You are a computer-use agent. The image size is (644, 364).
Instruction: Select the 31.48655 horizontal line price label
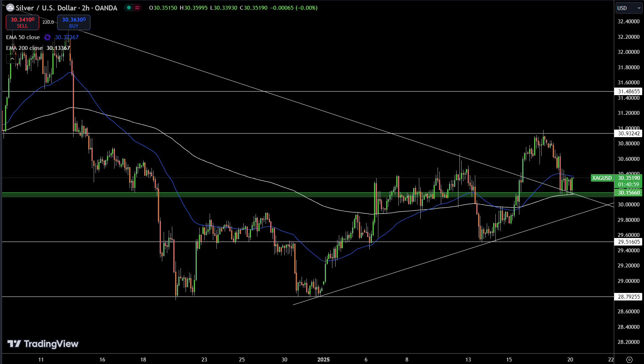[629, 92]
